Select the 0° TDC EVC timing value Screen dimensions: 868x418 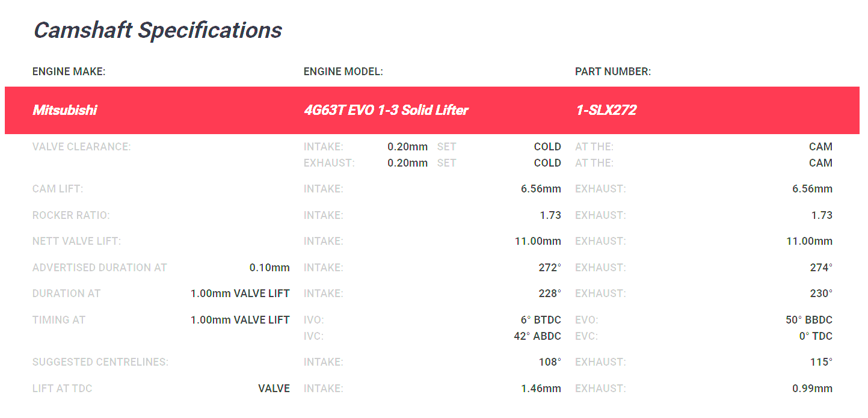[816, 336]
